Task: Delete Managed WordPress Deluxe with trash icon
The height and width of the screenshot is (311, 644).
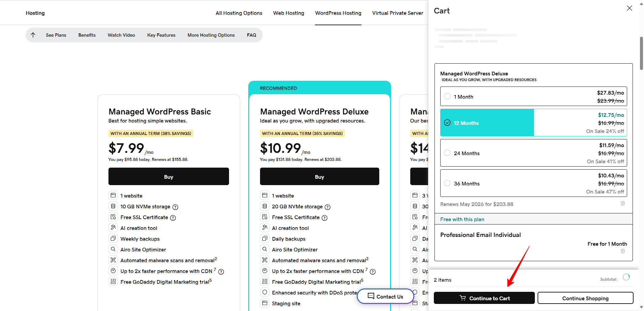Action: tap(623, 203)
